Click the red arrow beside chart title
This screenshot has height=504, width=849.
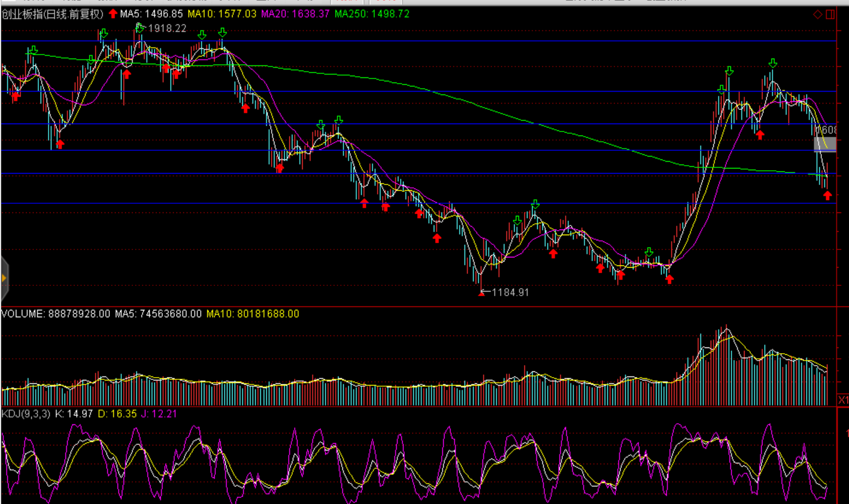(x=113, y=14)
